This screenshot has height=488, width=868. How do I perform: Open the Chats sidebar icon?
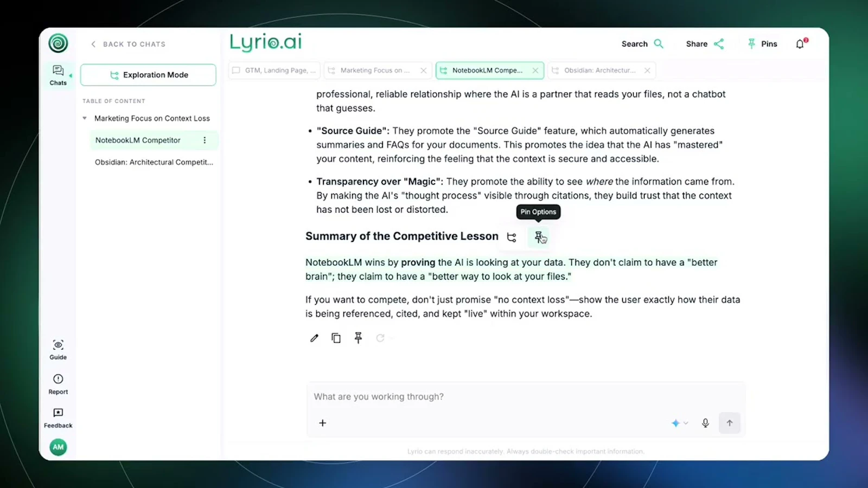coord(58,75)
